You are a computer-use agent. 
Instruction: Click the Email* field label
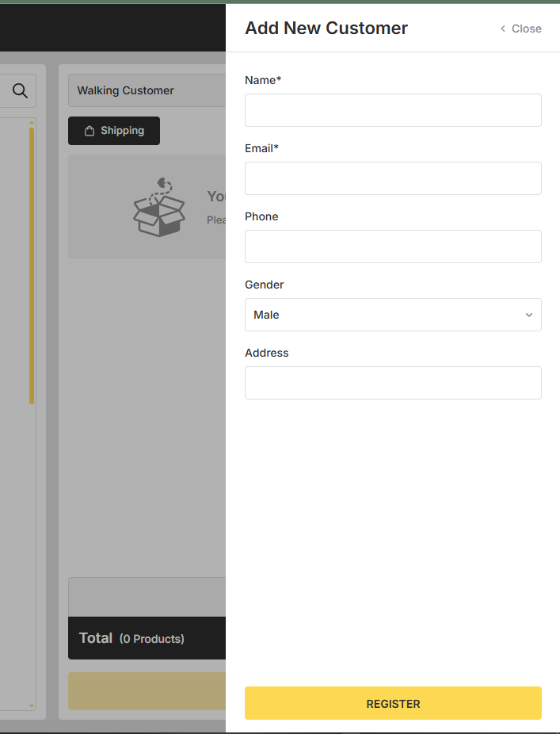(261, 148)
